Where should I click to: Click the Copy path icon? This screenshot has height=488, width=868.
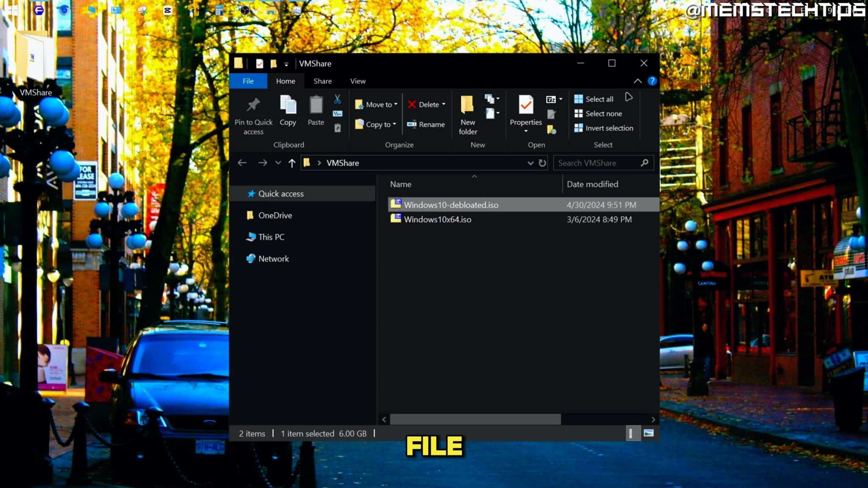[337, 114]
